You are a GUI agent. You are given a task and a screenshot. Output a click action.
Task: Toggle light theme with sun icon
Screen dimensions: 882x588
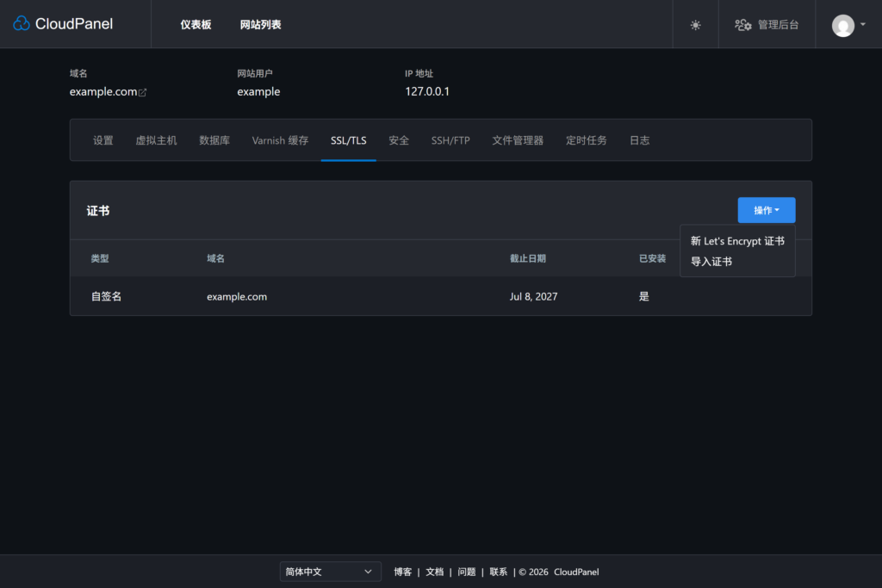coord(696,25)
